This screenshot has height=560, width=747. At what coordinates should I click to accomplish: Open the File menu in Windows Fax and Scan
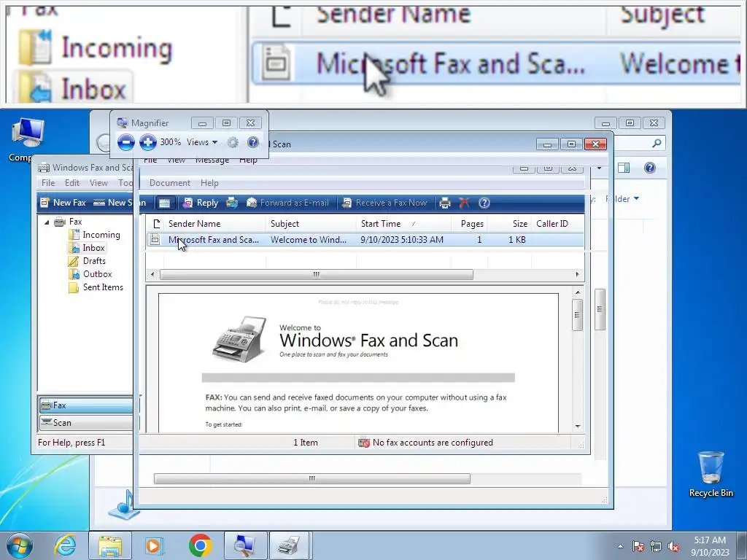(48, 183)
